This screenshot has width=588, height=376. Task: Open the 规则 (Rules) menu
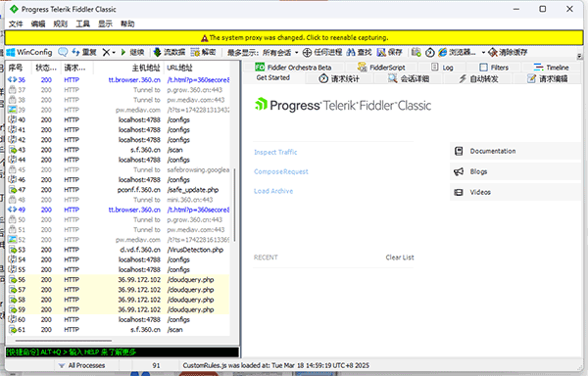click(x=61, y=23)
